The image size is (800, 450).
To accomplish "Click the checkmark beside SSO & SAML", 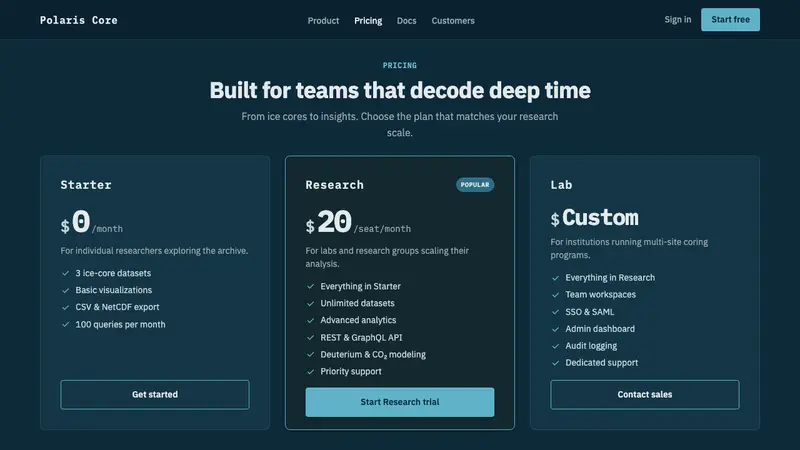I will point(555,312).
